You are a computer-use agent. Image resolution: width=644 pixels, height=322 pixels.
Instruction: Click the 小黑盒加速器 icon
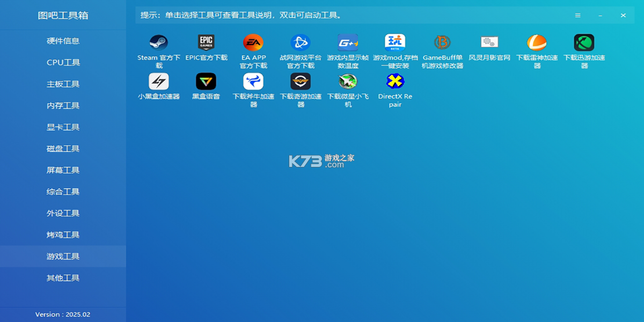point(159,82)
